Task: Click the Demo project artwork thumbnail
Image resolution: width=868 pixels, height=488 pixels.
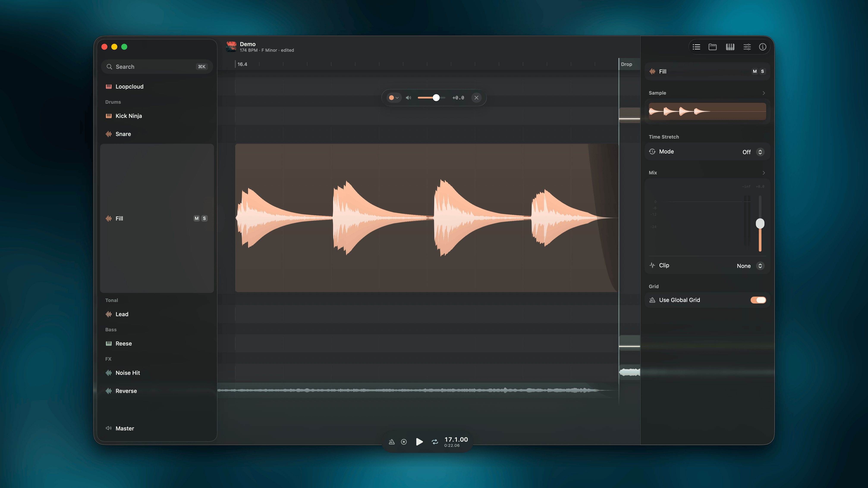Action: (231, 47)
